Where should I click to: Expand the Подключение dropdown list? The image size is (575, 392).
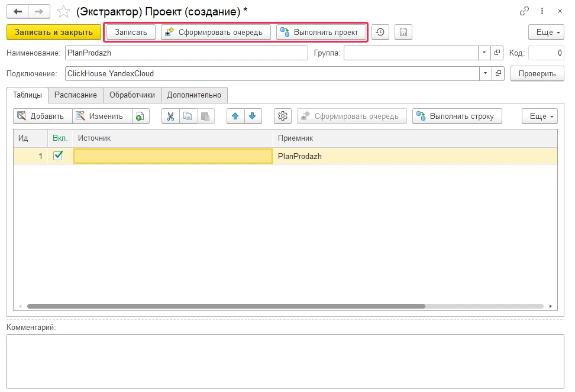[x=484, y=74]
